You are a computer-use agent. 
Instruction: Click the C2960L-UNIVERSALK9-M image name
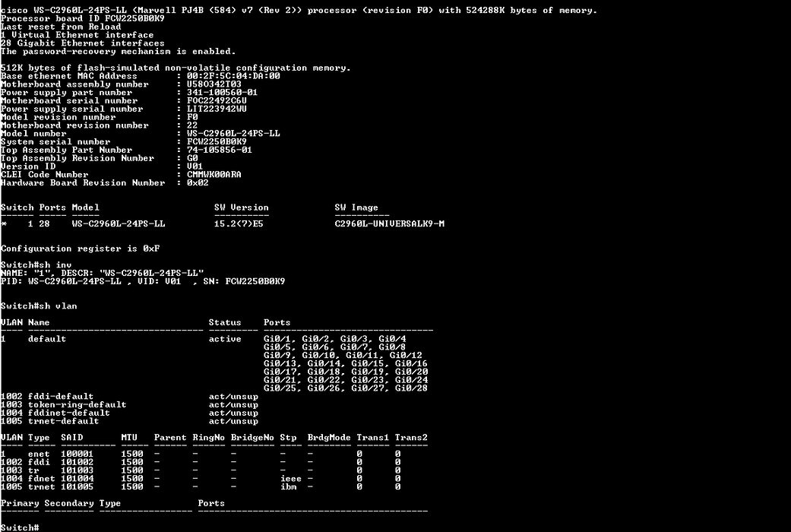tap(390, 223)
